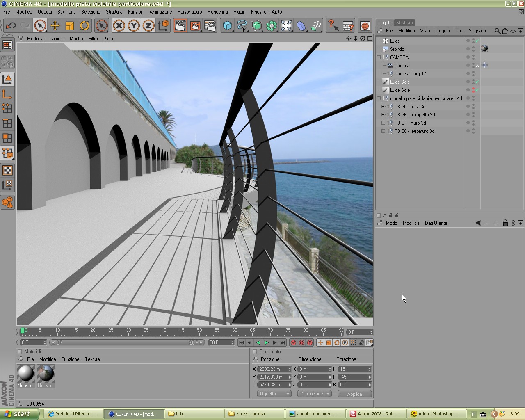This screenshot has height=420, width=525.
Task: Activate the Scale tool
Action: tap(70, 26)
